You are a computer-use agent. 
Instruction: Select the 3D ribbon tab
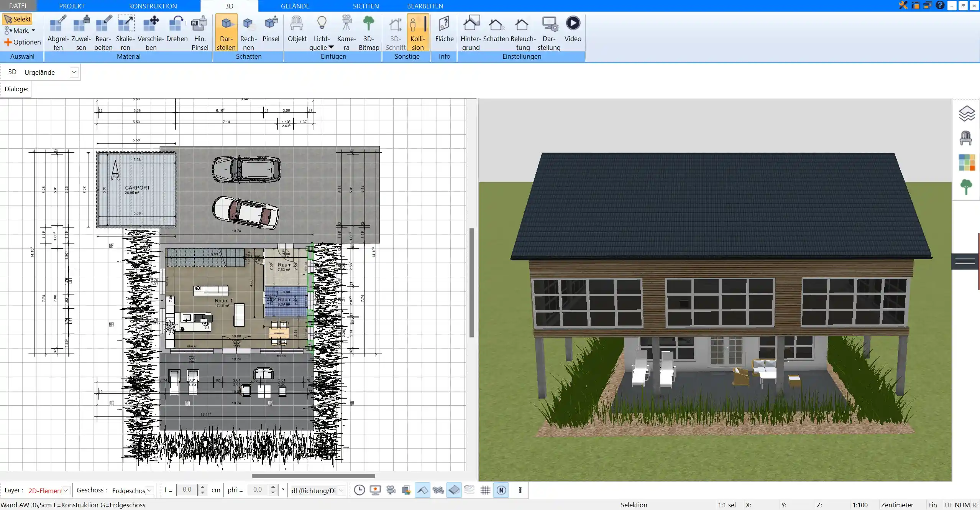(229, 6)
